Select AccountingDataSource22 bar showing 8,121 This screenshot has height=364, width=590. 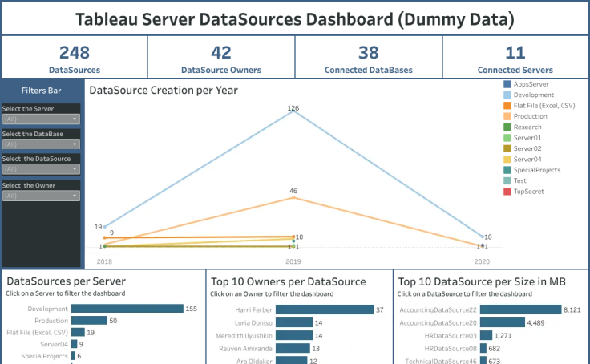521,309
